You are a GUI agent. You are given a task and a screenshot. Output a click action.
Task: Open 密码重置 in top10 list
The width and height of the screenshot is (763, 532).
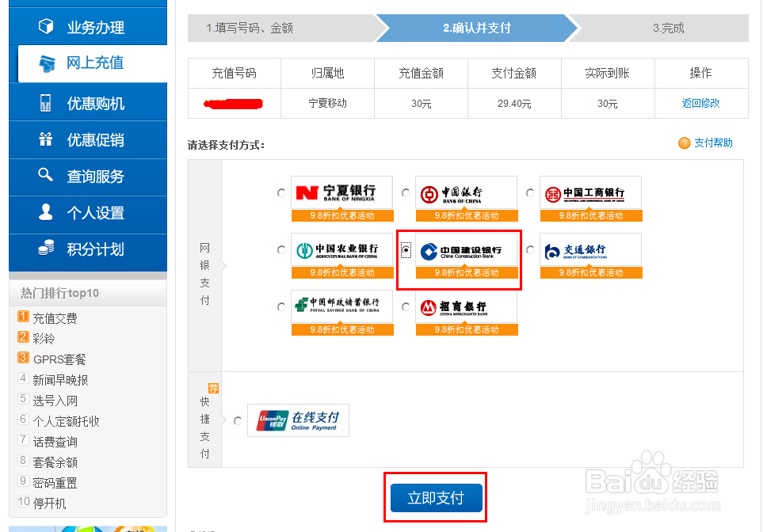[x=55, y=484]
